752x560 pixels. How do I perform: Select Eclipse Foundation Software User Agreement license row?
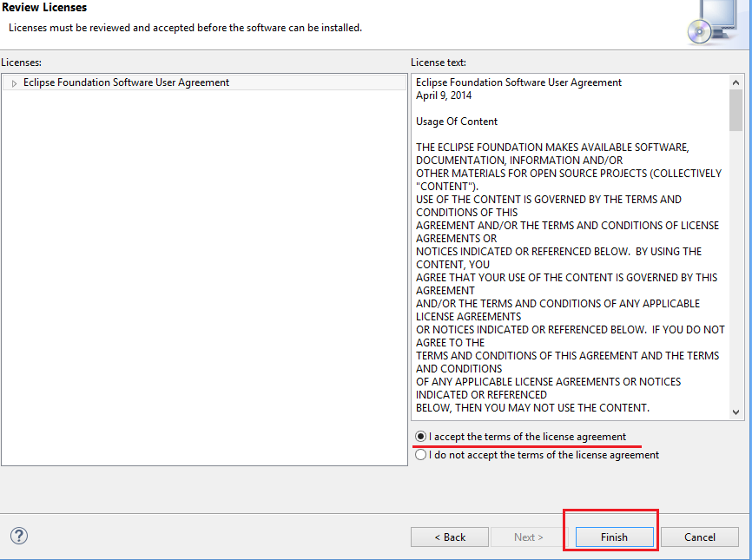[x=204, y=82]
